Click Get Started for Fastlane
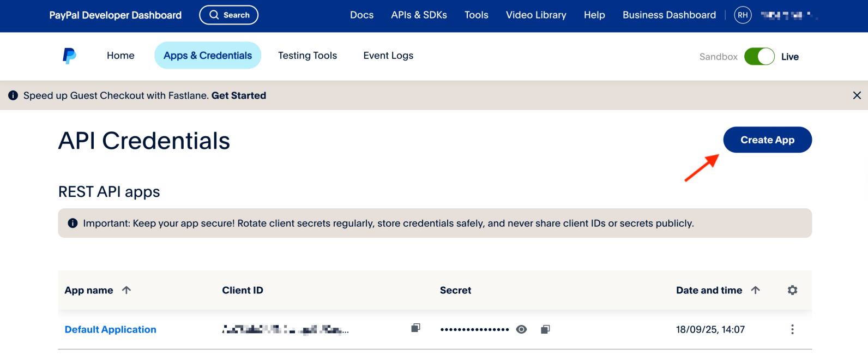 tap(238, 95)
